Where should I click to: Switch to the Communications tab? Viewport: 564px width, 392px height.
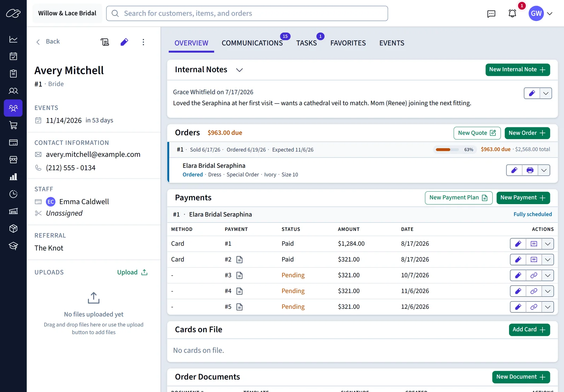tap(252, 43)
